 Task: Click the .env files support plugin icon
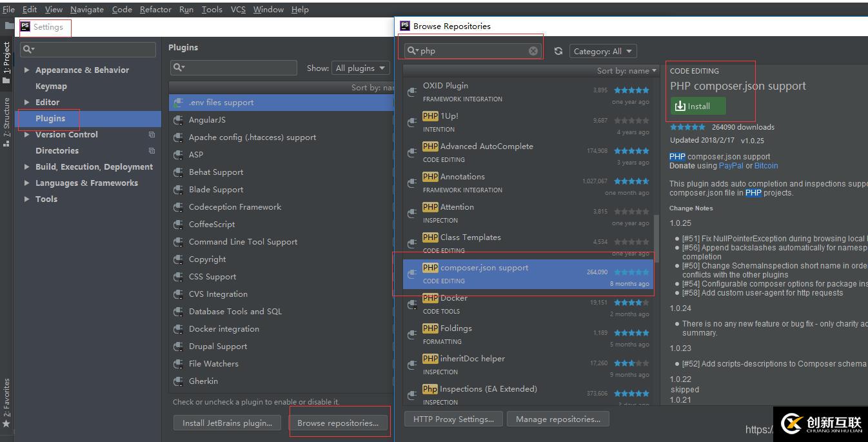179,103
